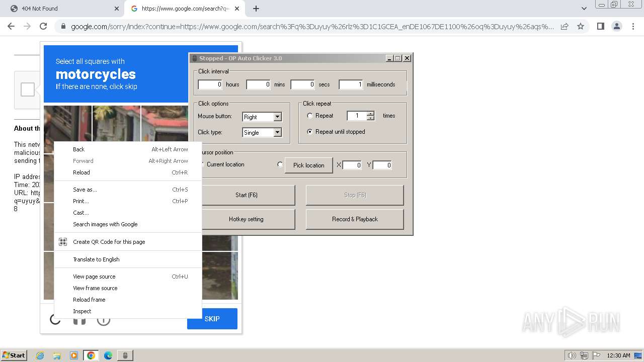The height and width of the screenshot is (362, 644).
Task: Choose View frame source
Action: [128, 288]
